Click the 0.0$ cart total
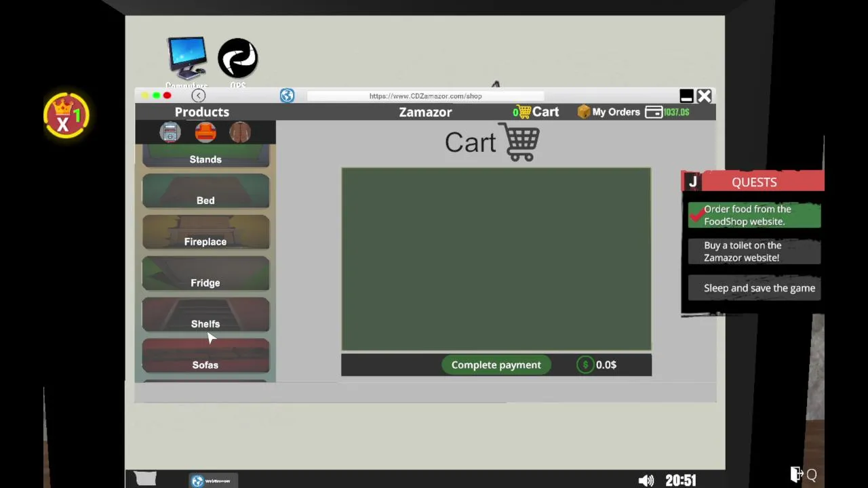868x488 pixels. click(606, 365)
